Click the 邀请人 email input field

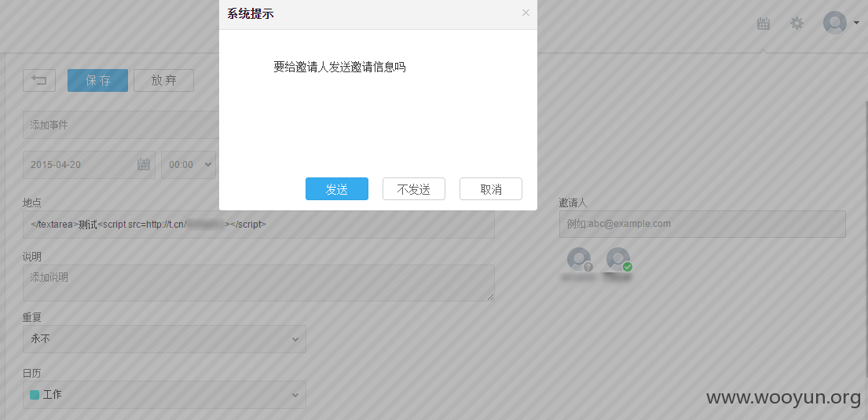(x=702, y=224)
